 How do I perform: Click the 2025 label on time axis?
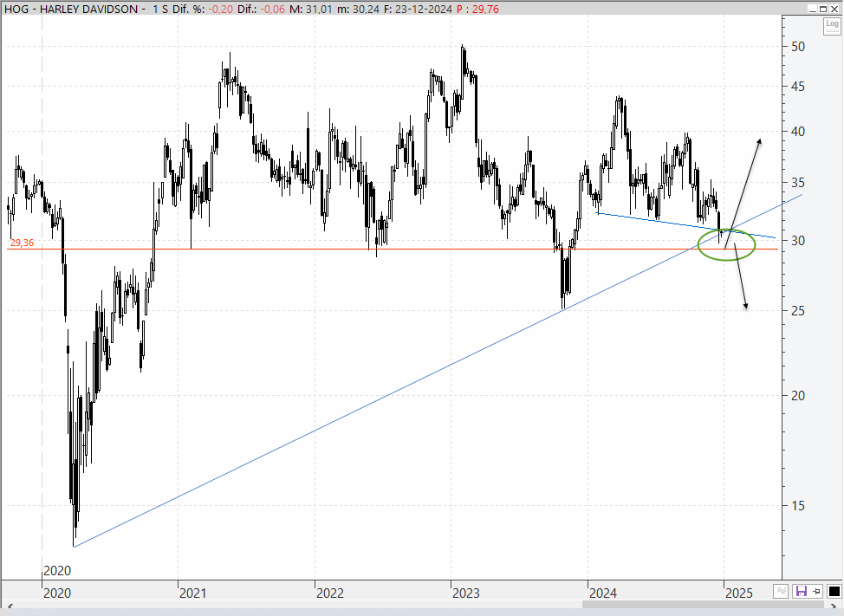point(739,593)
